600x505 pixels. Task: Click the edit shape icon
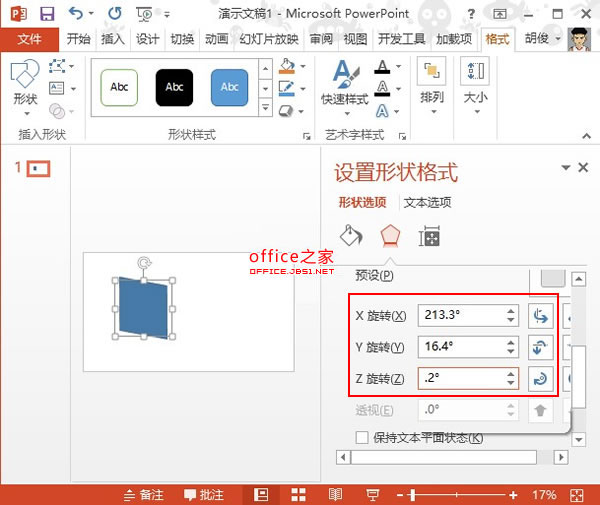(57, 66)
